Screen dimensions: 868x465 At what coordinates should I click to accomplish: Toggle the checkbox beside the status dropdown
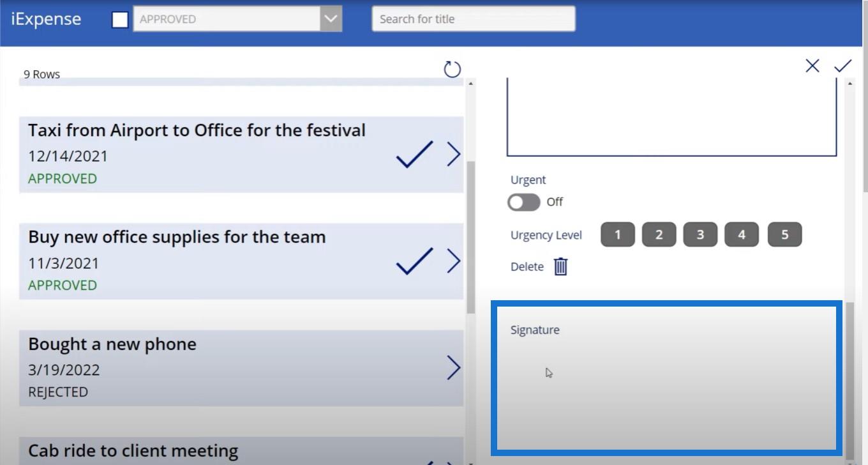tap(120, 20)
